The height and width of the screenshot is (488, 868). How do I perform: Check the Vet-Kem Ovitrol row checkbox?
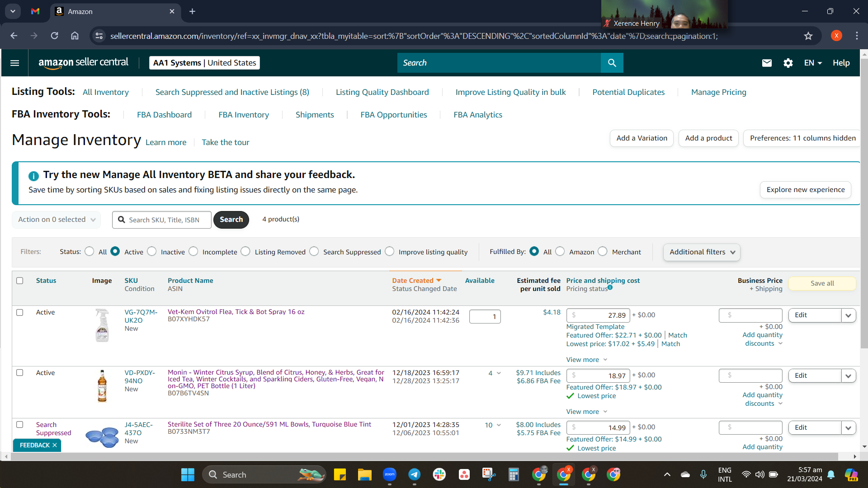click(20, 312)
